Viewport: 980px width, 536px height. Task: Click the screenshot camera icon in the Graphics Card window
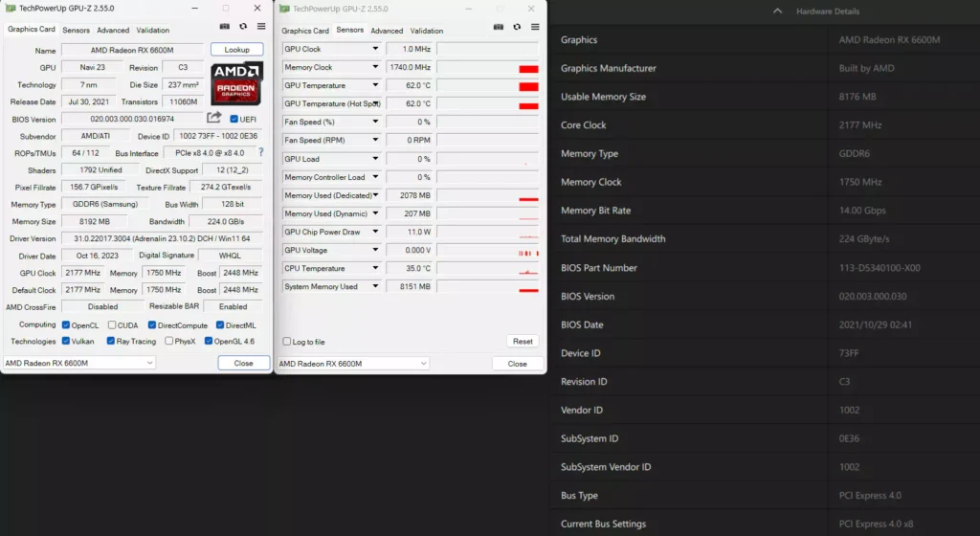point(225,27)
